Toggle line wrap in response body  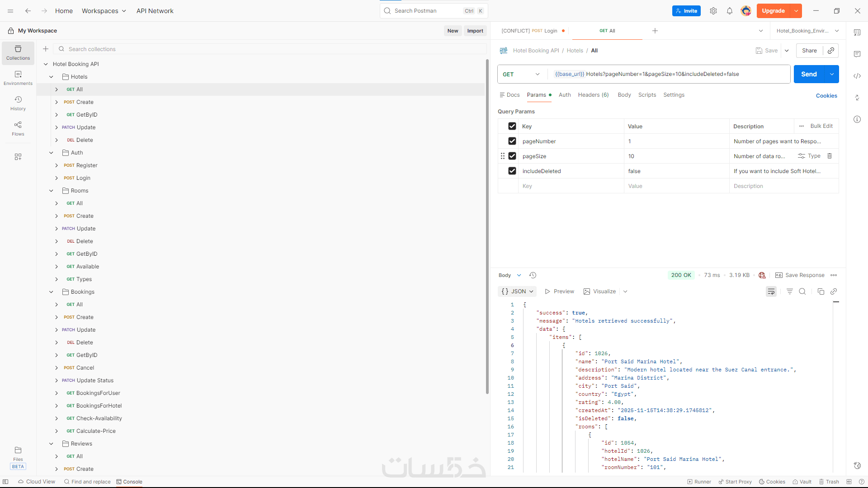771,291
